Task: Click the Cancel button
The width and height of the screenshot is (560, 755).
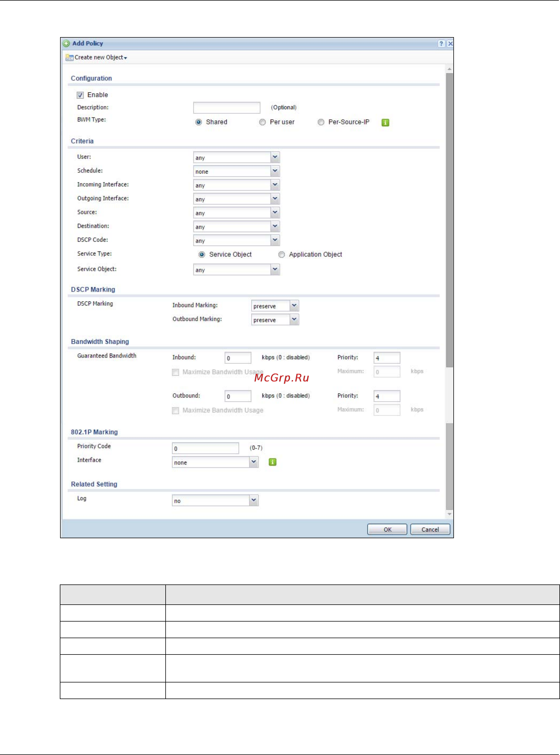Action: [x=430, y=529]
